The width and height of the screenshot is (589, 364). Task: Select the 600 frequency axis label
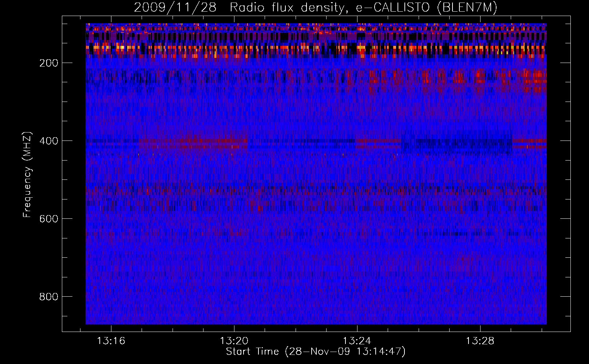(x=49, y=219)
